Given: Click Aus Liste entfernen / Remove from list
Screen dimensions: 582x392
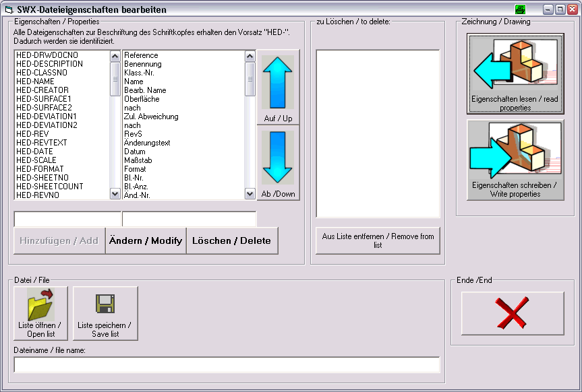Looking at the screenshot, I should 378,240.
